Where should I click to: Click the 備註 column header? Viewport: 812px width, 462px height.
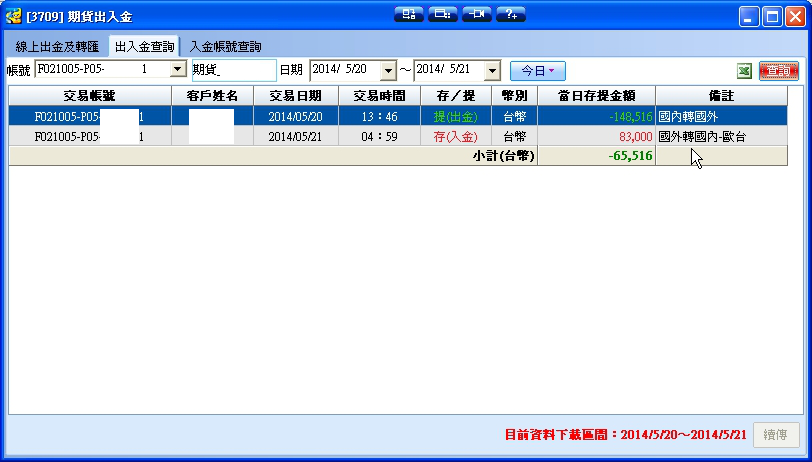pyautogui.click(x=721, y=96)
